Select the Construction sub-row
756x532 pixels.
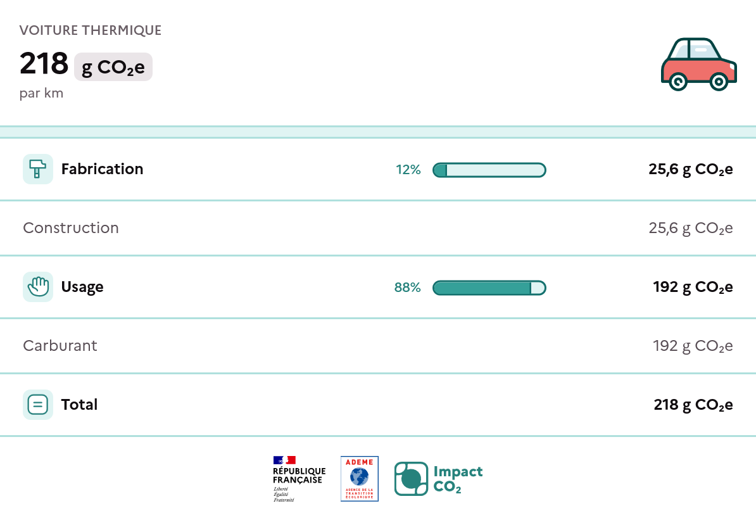click(71, 228)
